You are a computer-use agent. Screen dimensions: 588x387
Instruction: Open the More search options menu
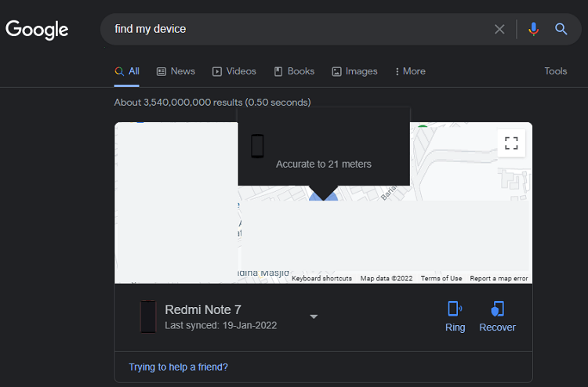point(410,71)
